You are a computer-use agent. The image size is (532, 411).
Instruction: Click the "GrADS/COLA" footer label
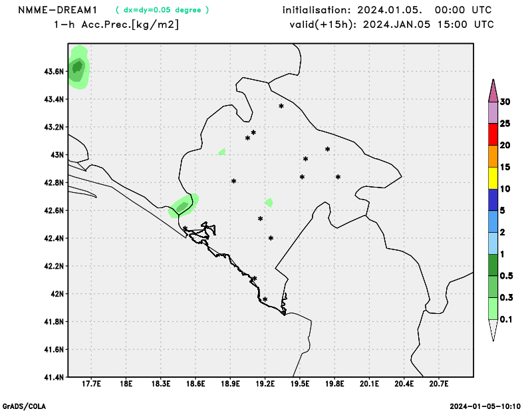(x=24, y=406)
